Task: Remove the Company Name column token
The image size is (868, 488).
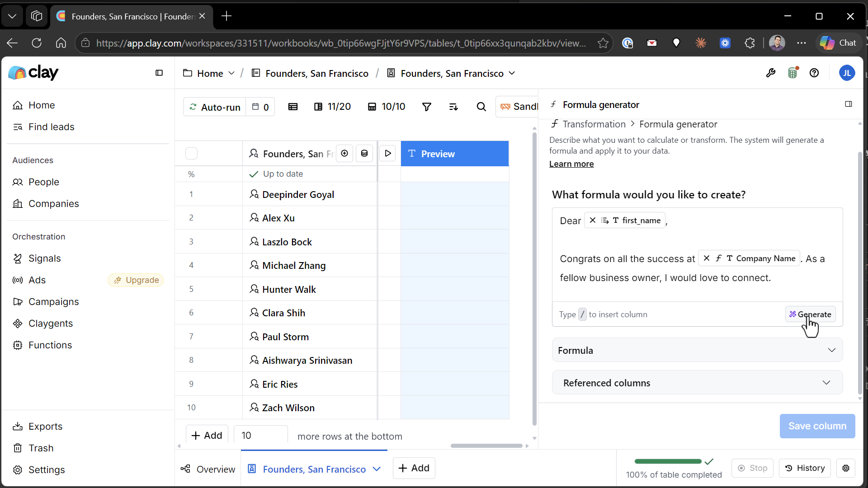Action: (x=707, y=258)
